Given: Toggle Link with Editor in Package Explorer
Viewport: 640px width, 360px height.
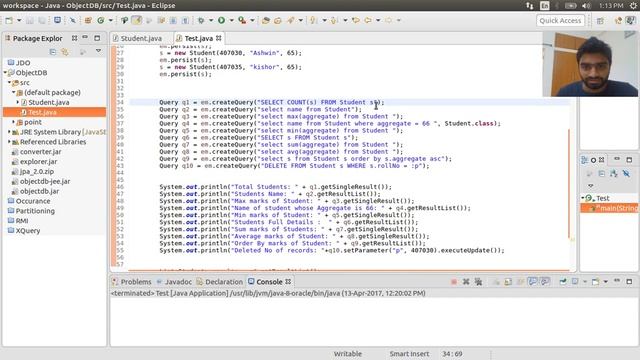Looking at the screenshot, I should pos(65,52).
